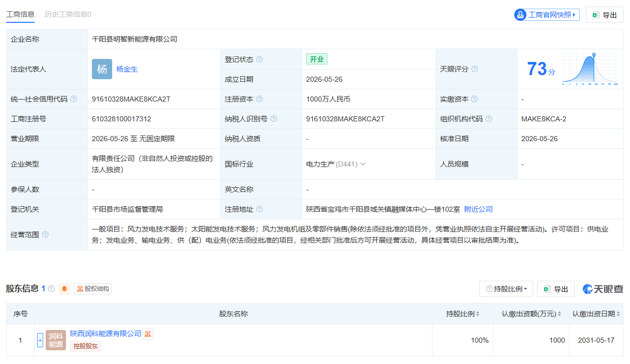Click the top 导出 export button
630x364 pixels.
click(x=604, y=15)
